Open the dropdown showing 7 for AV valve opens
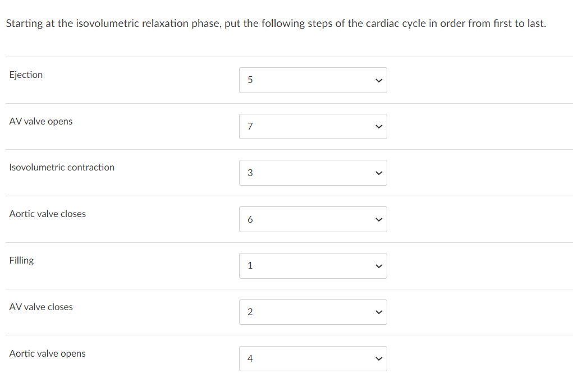This screenshot has height=392, width=573. pyautogui.click(x=313, y=126)
